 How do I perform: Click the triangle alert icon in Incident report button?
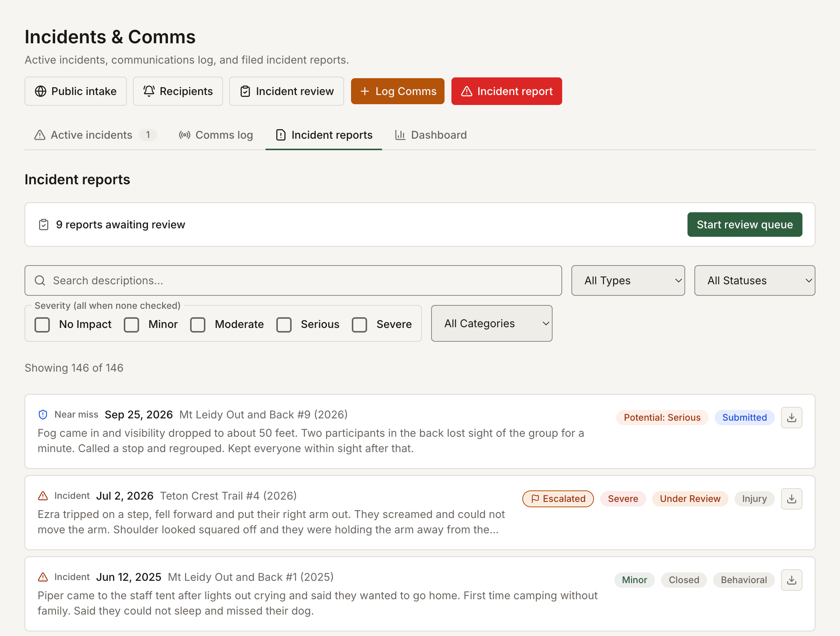tap(466, 91)
